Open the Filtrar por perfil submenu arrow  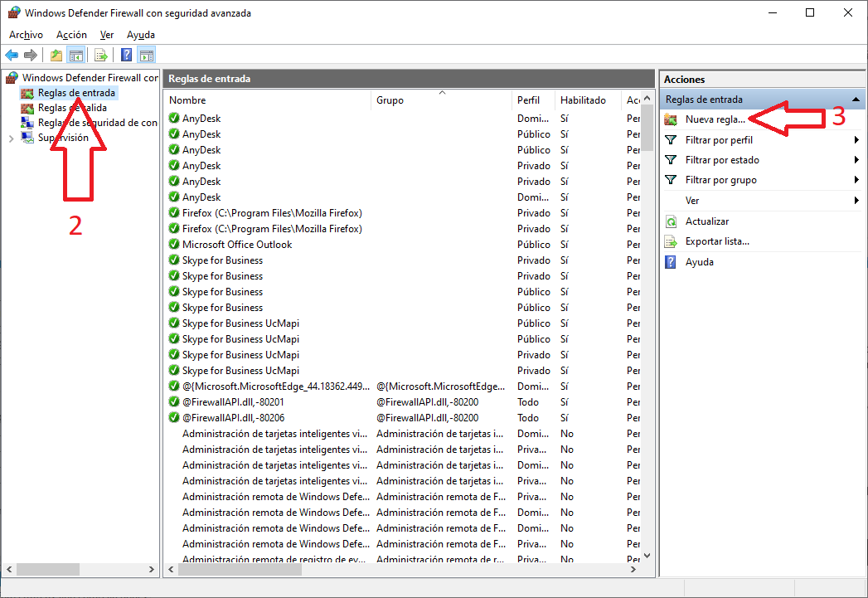point(856,140)
